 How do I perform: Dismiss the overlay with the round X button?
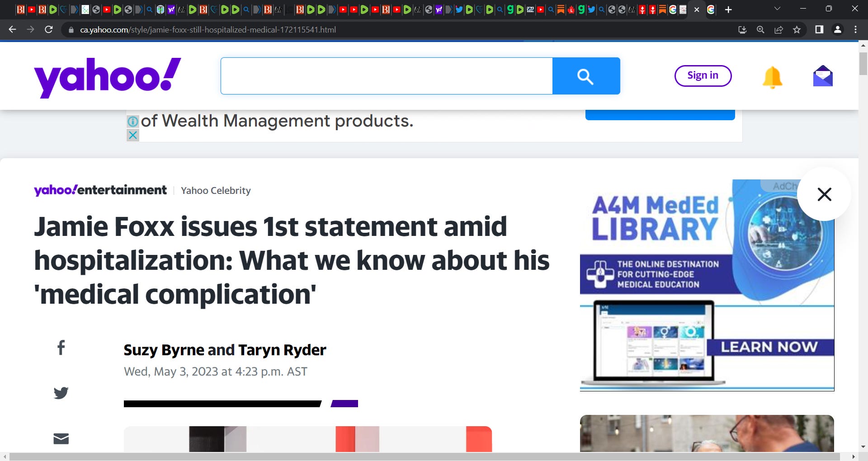point(824,194)
